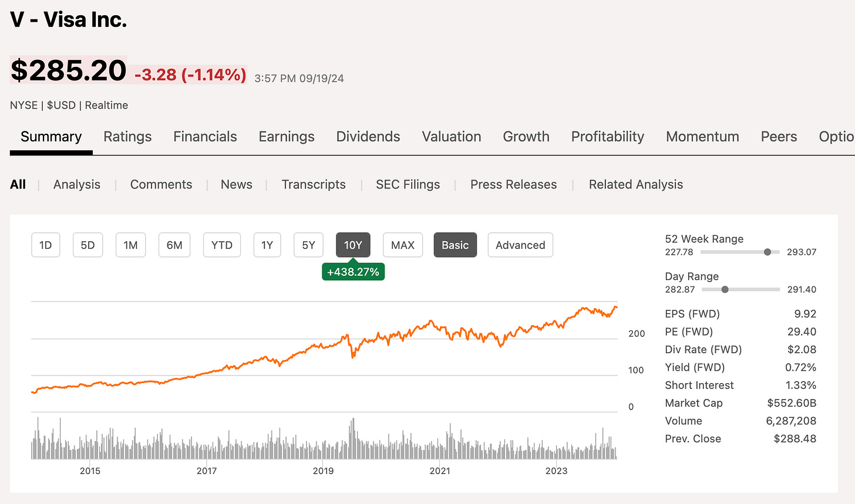Click the 52 week low 227.78
Screen dimensions: 855x504
click(x=679, y=252)
